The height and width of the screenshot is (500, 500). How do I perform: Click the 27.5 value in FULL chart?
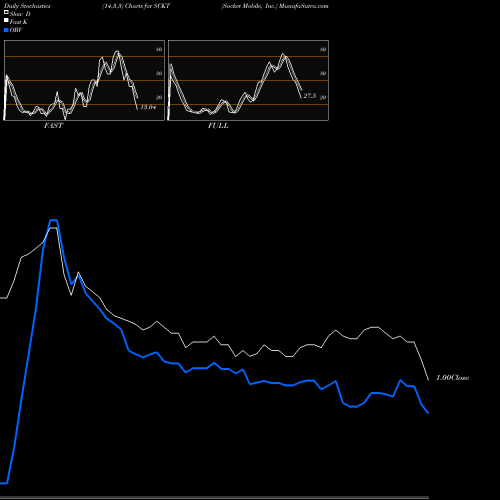tap(310, 96)
